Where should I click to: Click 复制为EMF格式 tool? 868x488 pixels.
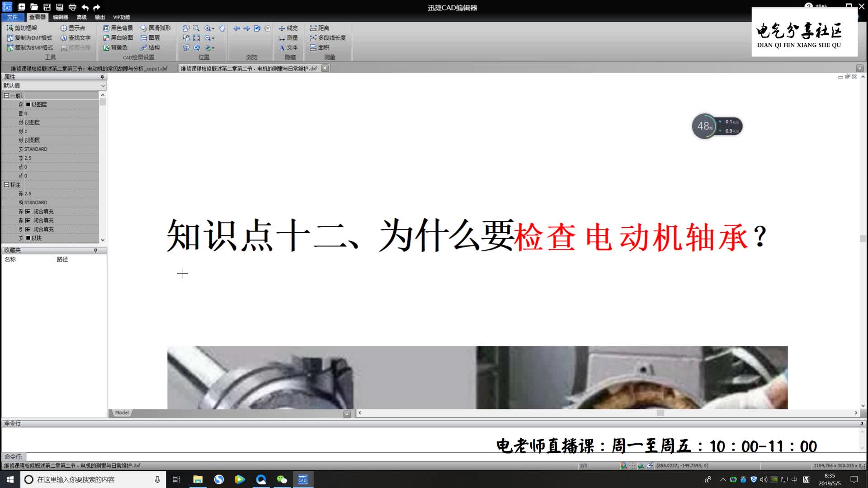pos(29,38)
